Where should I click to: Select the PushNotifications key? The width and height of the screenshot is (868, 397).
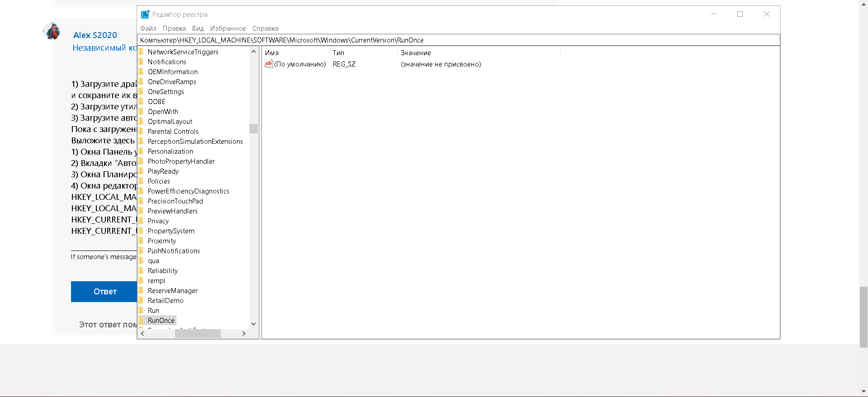pyautogui.click(x=174, y=251)
